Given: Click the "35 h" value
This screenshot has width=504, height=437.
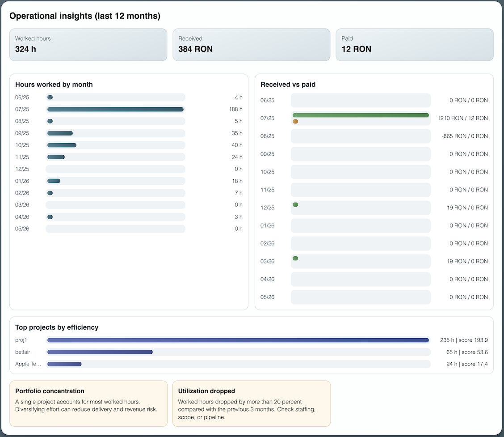Looking at the screenshot, I should [x=237, y=133].
